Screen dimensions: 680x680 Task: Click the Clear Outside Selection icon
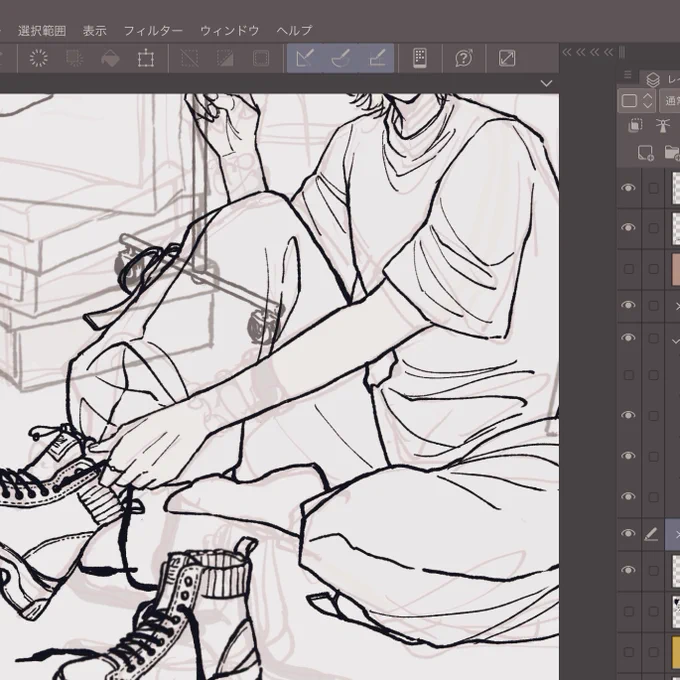[x=75, y=58]
